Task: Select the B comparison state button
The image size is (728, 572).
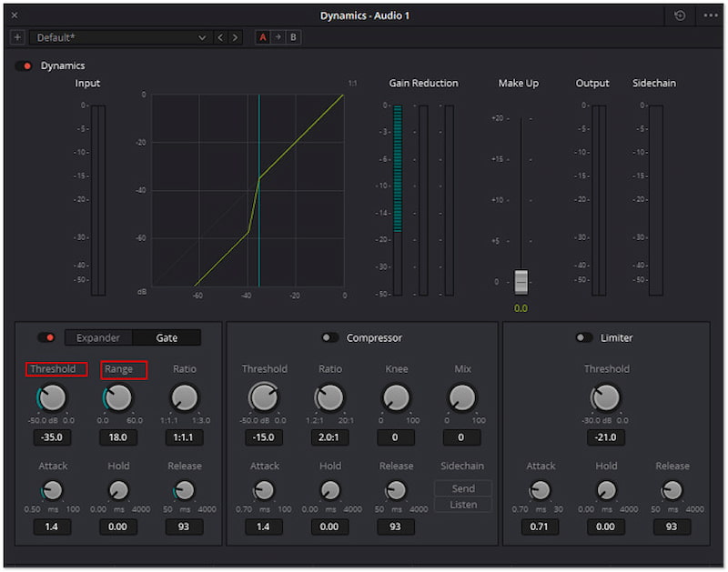Action: 293,37
